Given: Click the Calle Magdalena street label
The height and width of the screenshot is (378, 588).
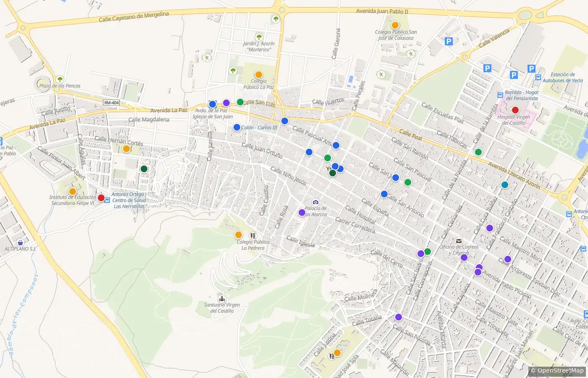Looking at the screenshot, I should pyautogui.click(x=149, y=120).
